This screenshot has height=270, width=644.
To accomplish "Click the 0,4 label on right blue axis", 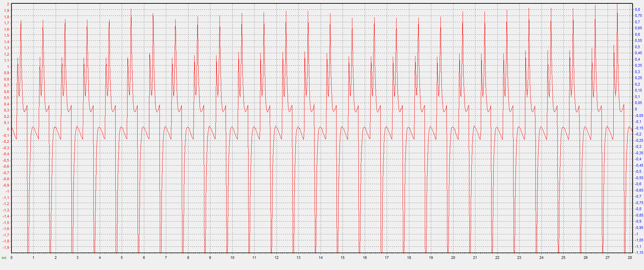I will coord(638,59).
